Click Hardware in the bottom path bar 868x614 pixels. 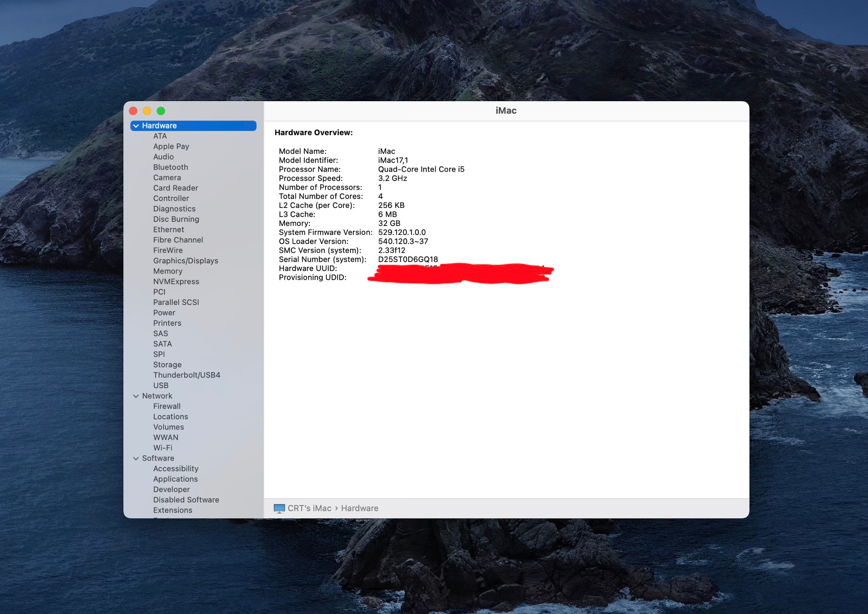coord(360,508)
